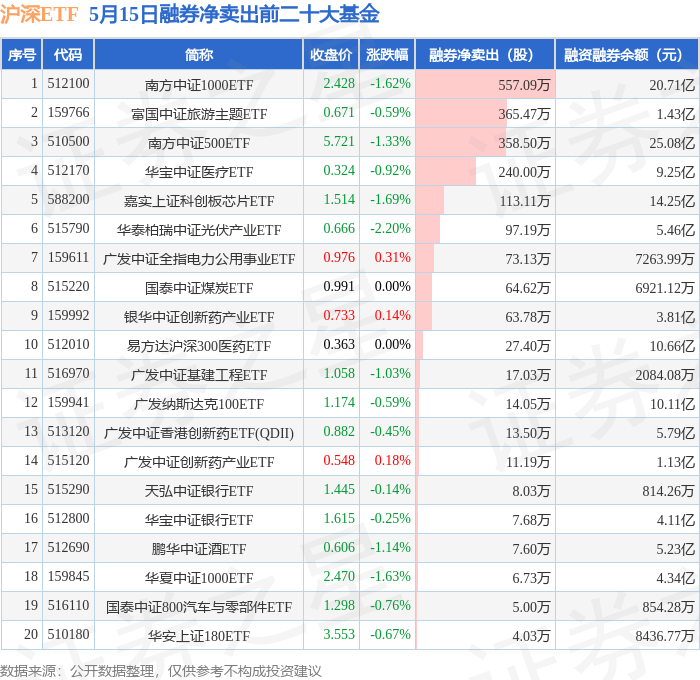Click the title 5月15日融券净卖出前二十大基金
The width and height of the screenshot is (700, 680).
pyautogui.click(x=234, y=14)
